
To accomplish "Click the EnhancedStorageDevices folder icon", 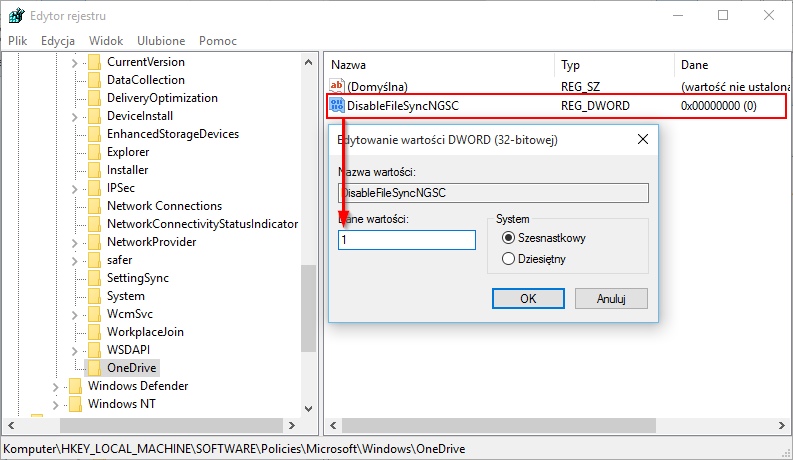I will click(x=94, y=134).
